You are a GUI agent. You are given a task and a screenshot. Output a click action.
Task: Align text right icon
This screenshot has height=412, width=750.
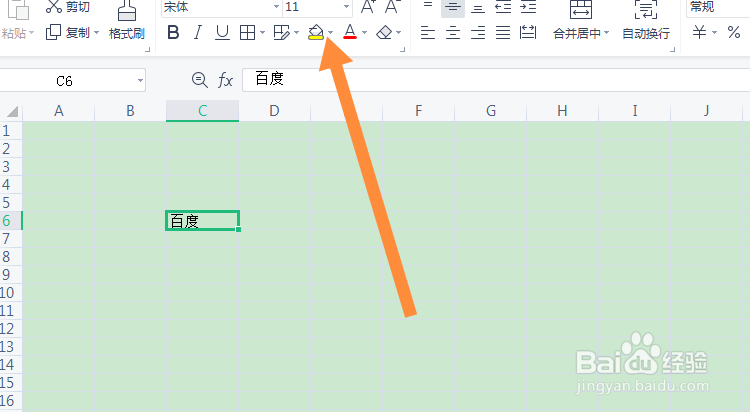click(477, 33)
